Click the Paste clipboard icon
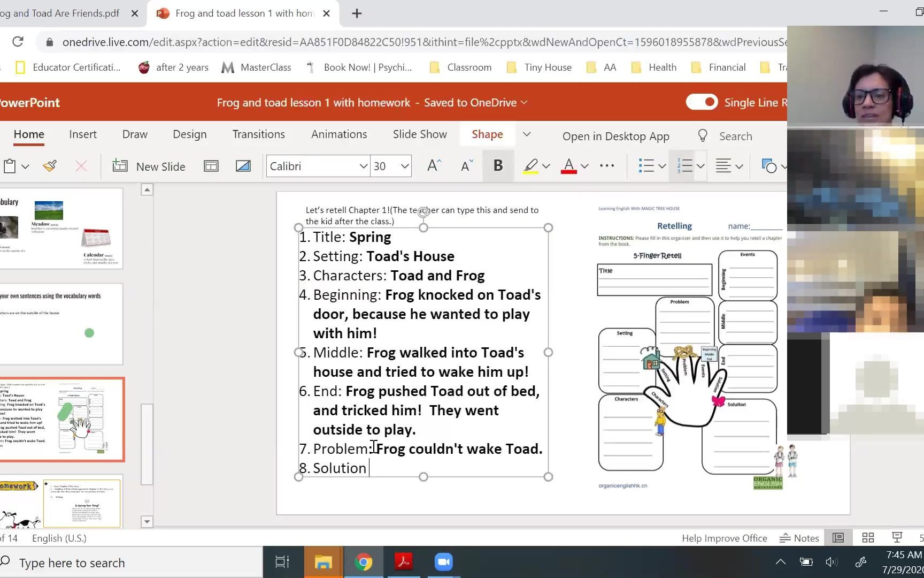This screenshot has height=578, width=924. tap(9, 166)
